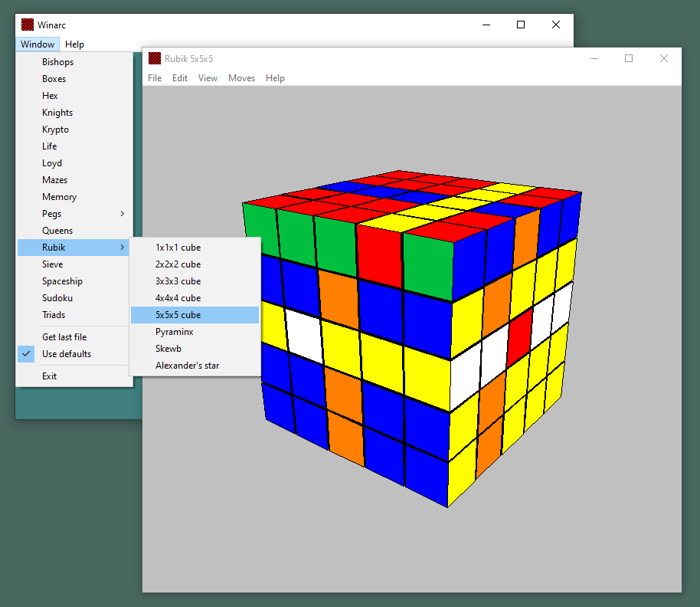
Task: Select the Knights puzzle entry
Action: pyautogui.click(x=74, y=113)
